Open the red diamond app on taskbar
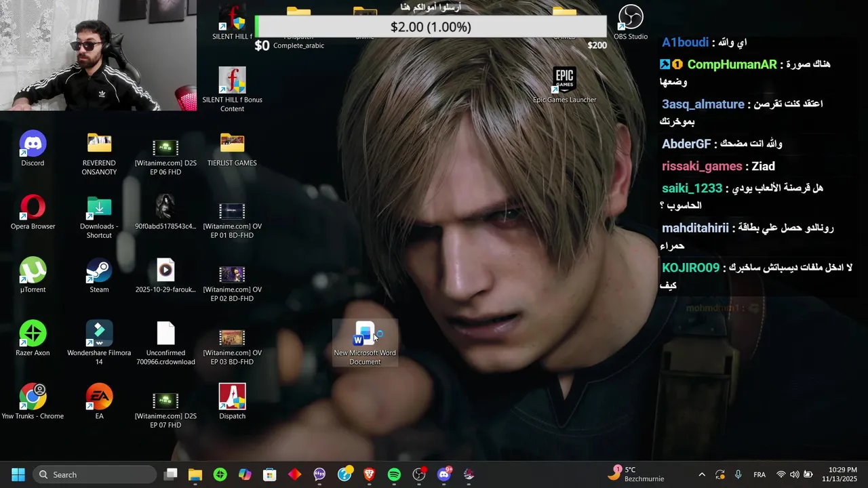The height and width of the screenshot is (488, 868). [x=294, y=474]
